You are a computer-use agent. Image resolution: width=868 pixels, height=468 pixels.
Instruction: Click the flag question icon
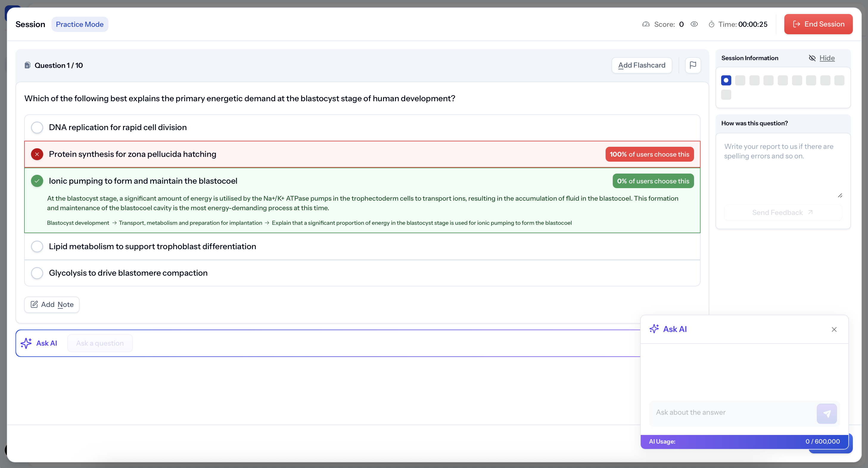(x=693, y=65)
